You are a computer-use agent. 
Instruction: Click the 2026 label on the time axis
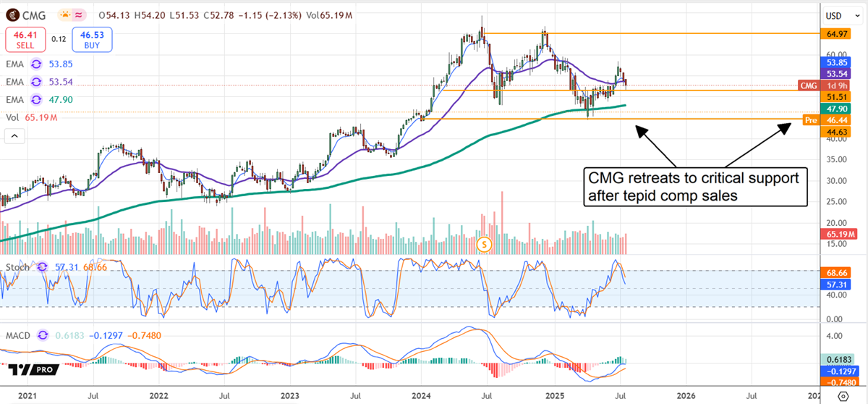pos(686,396)
